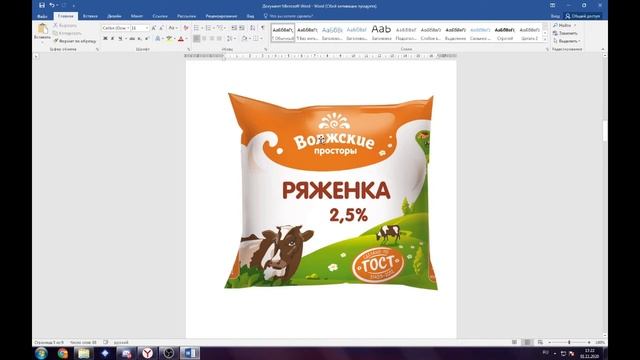Apply red font color
The width and height of the screenshot is (640, 360).
181,38
